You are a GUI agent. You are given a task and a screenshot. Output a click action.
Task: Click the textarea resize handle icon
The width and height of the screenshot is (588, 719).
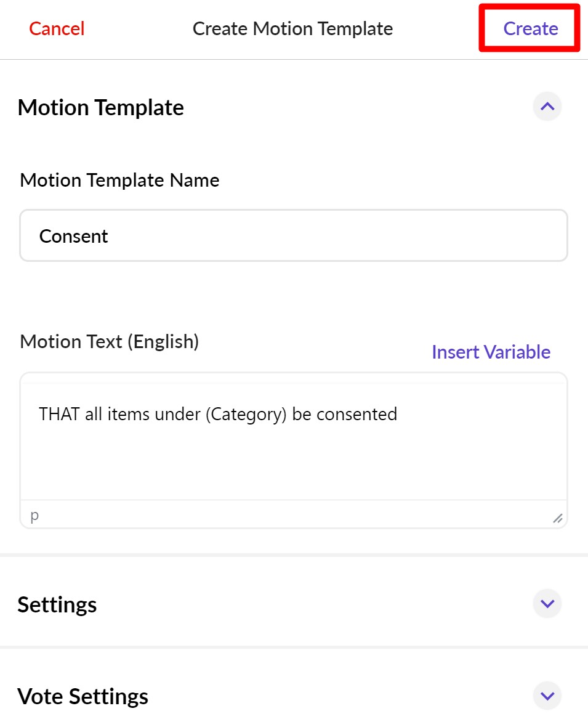pos(558,518)
